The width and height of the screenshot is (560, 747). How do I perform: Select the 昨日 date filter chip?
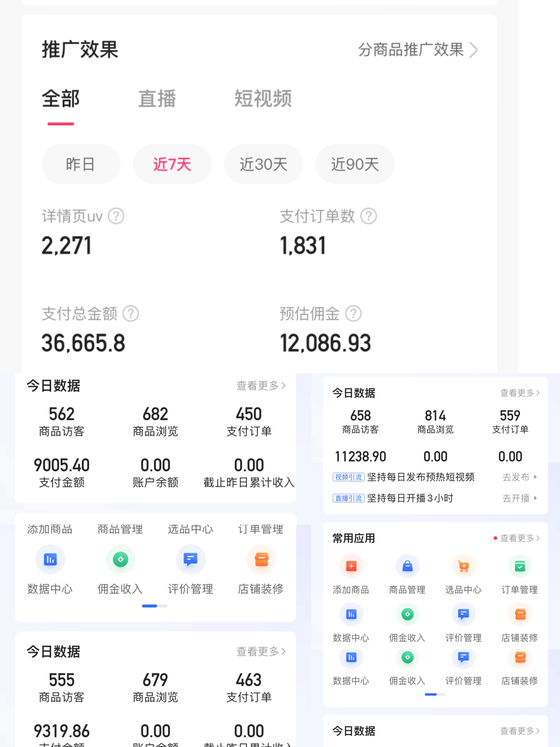(x=81, y=164)
